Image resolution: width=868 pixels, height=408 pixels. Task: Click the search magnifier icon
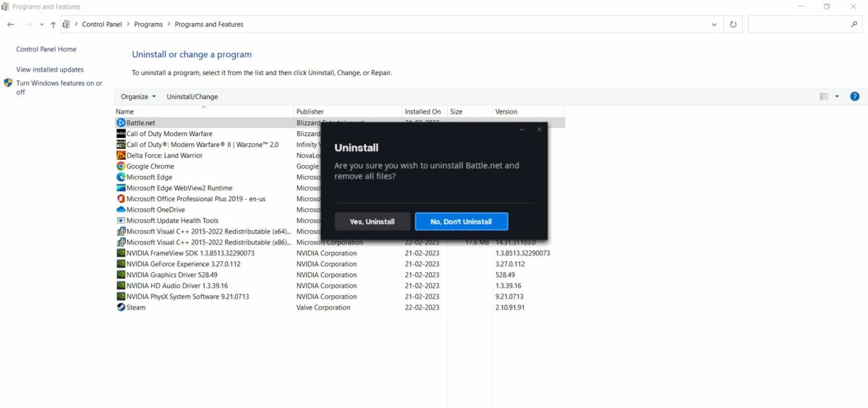pos(854,24)
